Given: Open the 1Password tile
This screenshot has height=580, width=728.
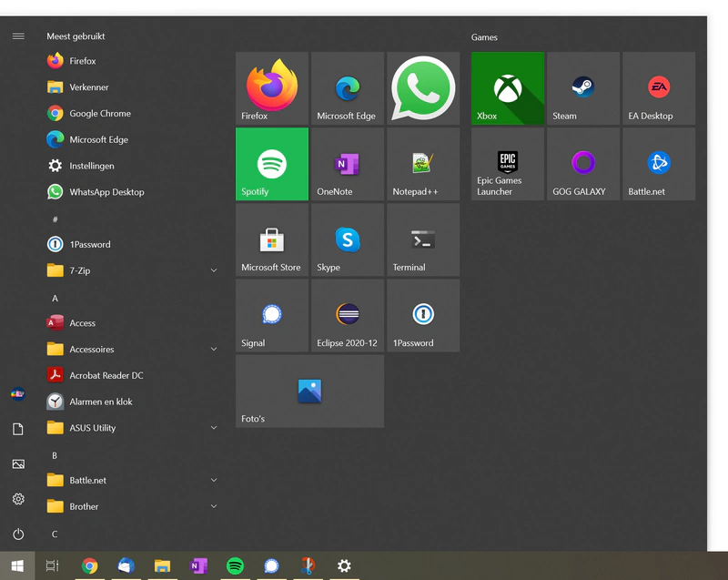Looking at the screenshot, I should point(422,315).
